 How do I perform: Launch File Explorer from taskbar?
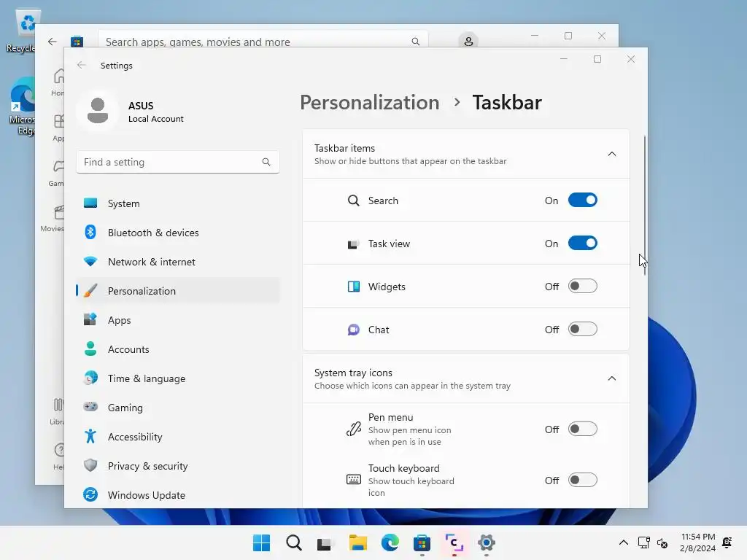coord(357,542)
